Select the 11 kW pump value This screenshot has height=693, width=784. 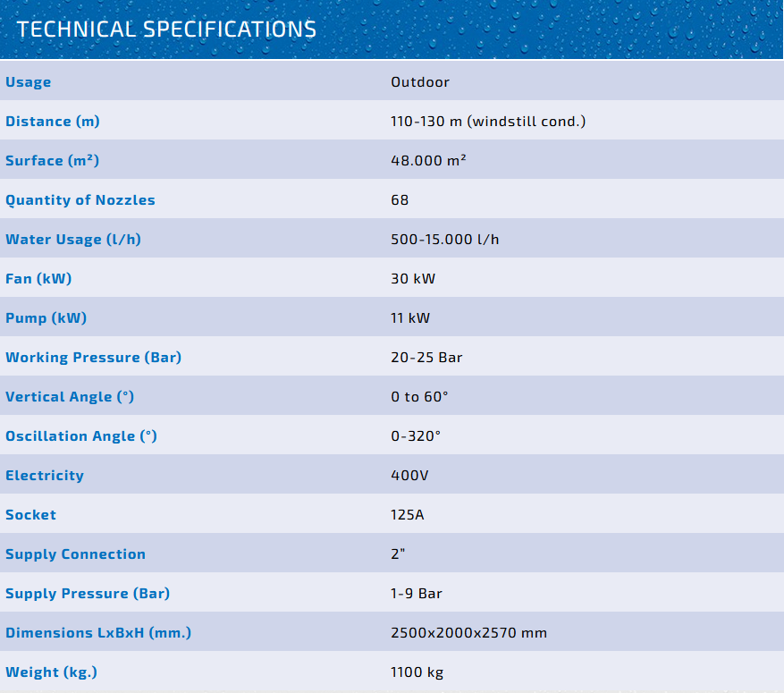pos(410,318)
